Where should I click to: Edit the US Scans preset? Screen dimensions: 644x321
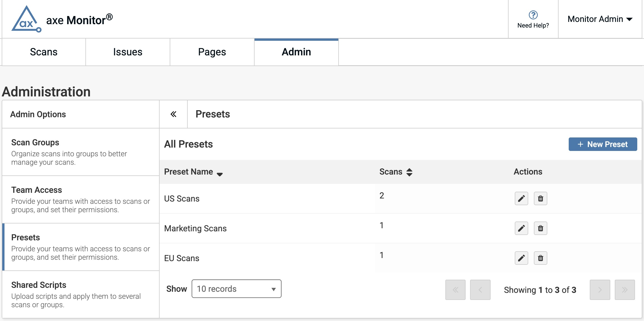click(521, 199)
